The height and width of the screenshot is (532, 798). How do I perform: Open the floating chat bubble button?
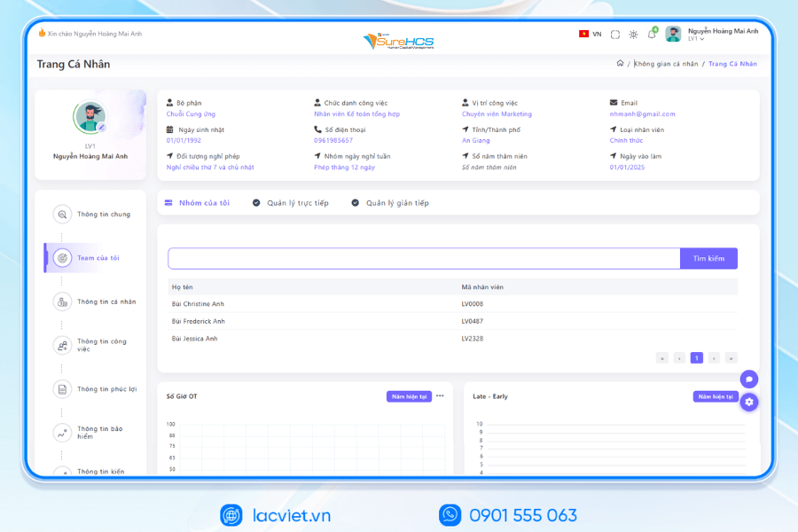coord(749,379)
